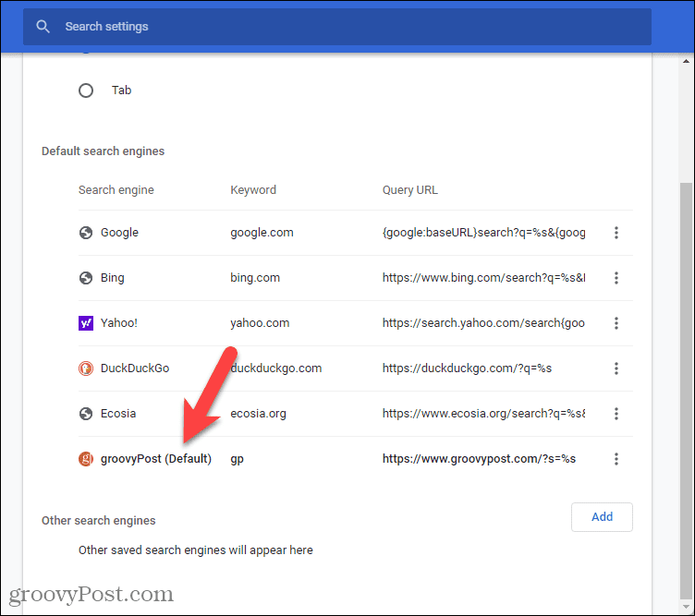Click the Yahoo query URL text
The image size is (695, 616).
483,323
